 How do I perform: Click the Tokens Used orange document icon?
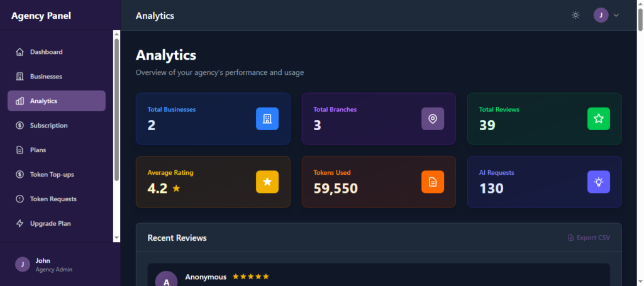coord(433,182)
